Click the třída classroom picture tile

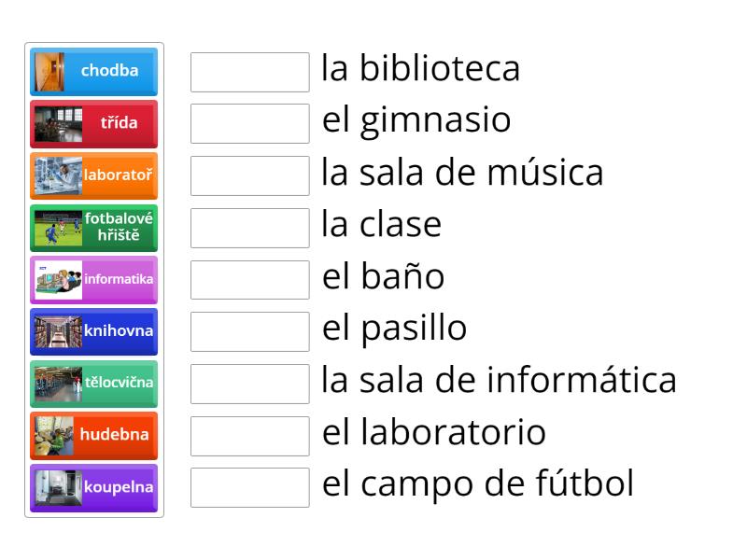point(93,124)
